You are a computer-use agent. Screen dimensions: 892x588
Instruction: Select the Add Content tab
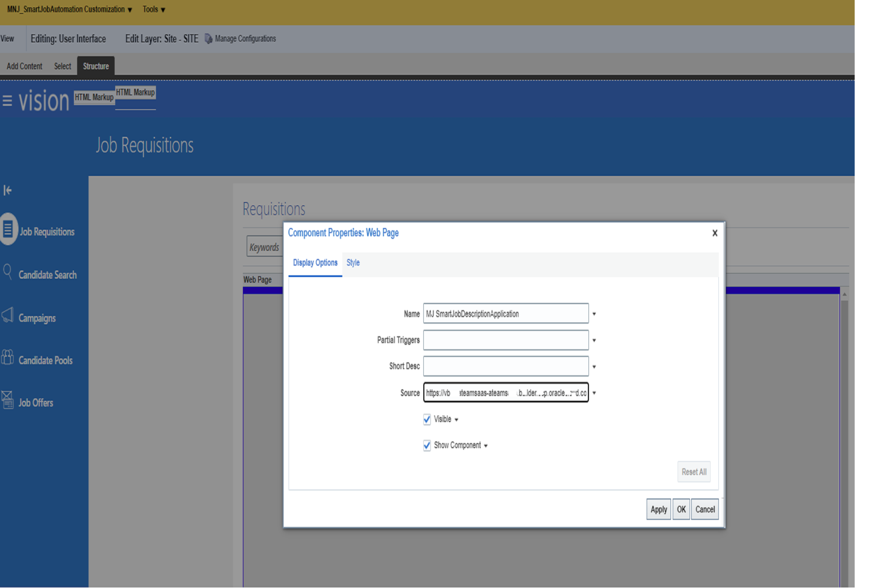pos(24,67)
